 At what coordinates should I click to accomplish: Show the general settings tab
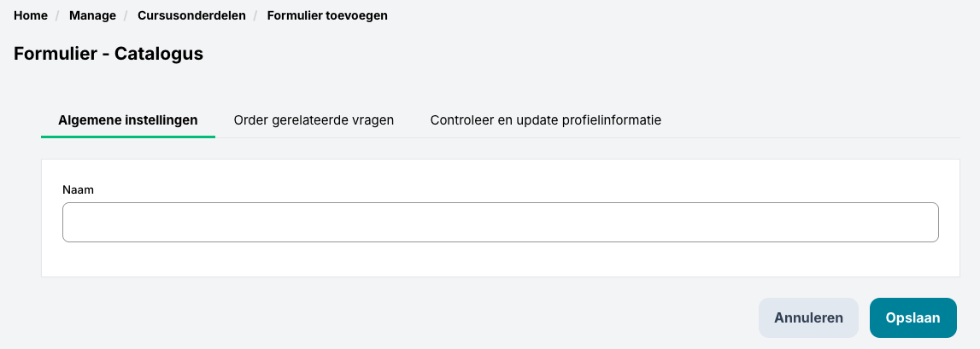click(128, 120)
